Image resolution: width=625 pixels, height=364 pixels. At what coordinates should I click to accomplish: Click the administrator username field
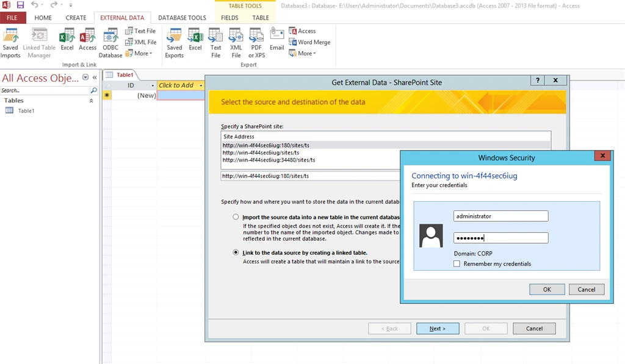coord(500,216)
